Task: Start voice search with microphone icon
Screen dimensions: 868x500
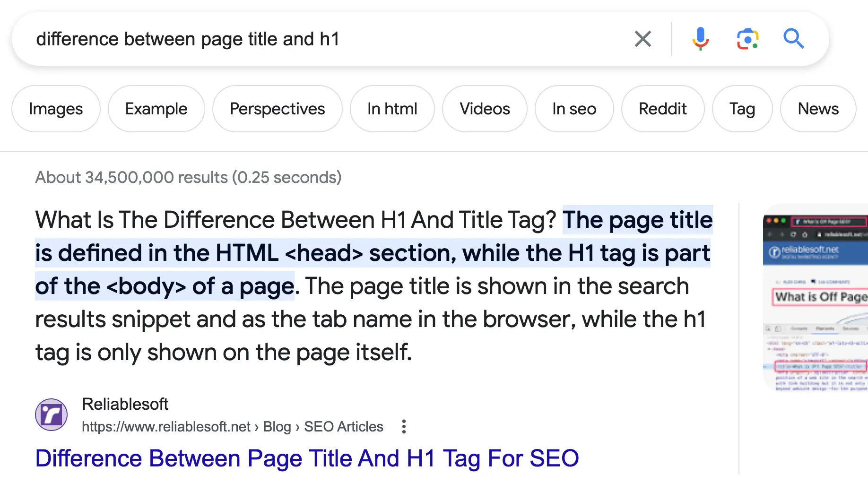Action: [700, 39]
